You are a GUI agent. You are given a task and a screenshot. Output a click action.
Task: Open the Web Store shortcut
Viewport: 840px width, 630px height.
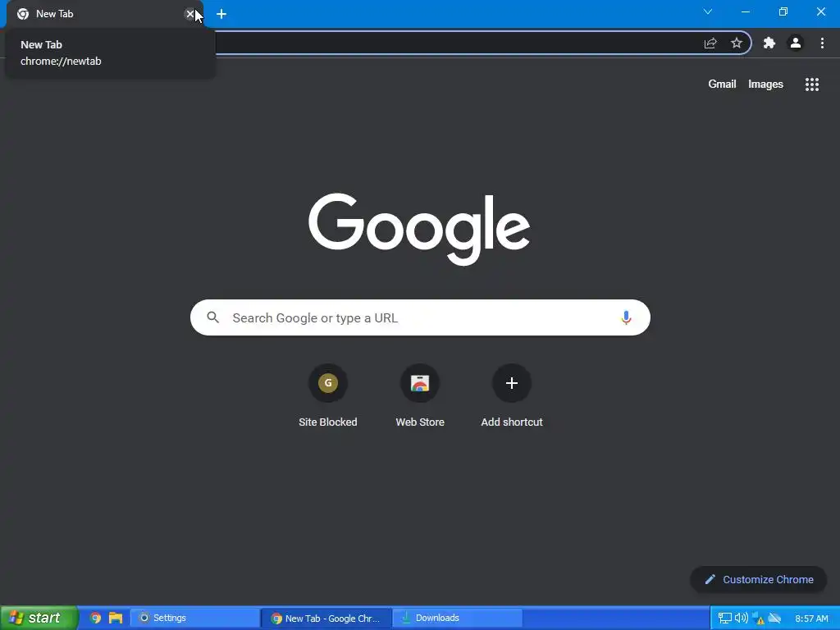pos(420,395)
